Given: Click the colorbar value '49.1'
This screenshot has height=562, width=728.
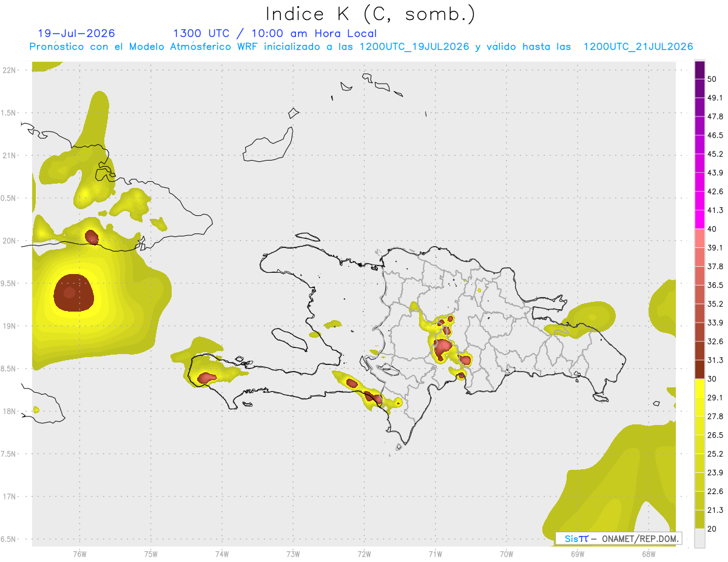Looking at the screenshot, I should 715,98.
